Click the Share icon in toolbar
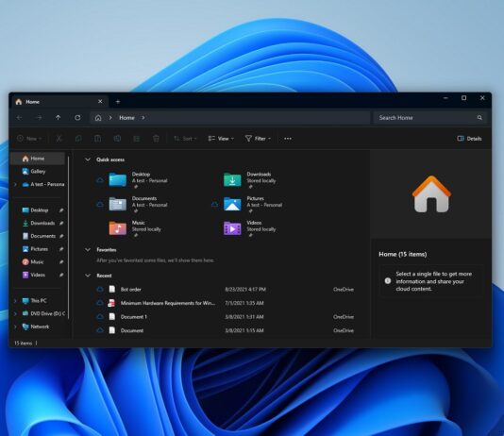This screenshot has height=436, width=504. (136, 139)
